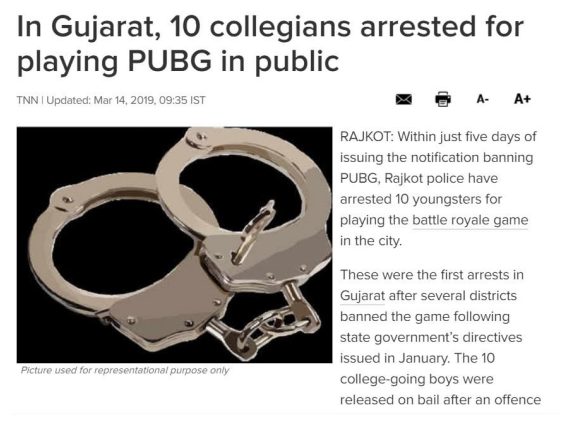
Task: Increase text size with the A+ control
Action: (522, 98)
